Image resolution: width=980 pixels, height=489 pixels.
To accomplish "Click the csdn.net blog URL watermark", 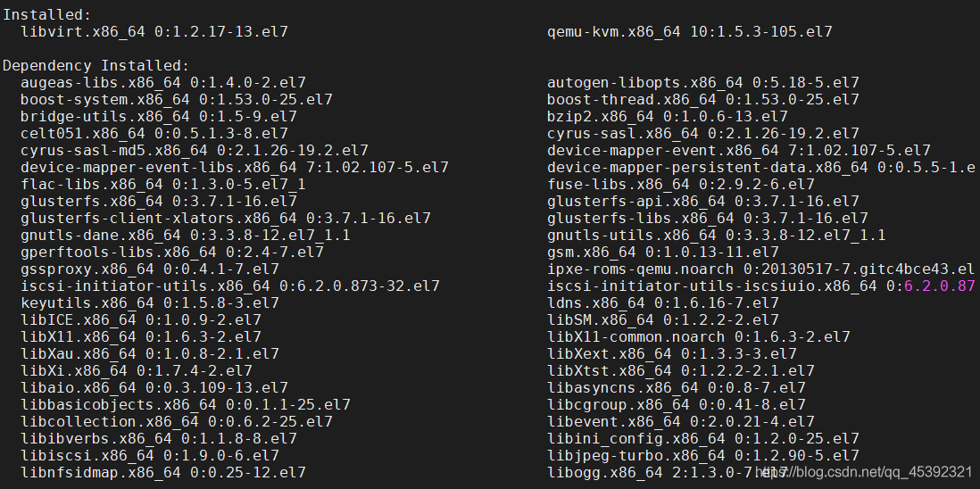I will [864, 471].
